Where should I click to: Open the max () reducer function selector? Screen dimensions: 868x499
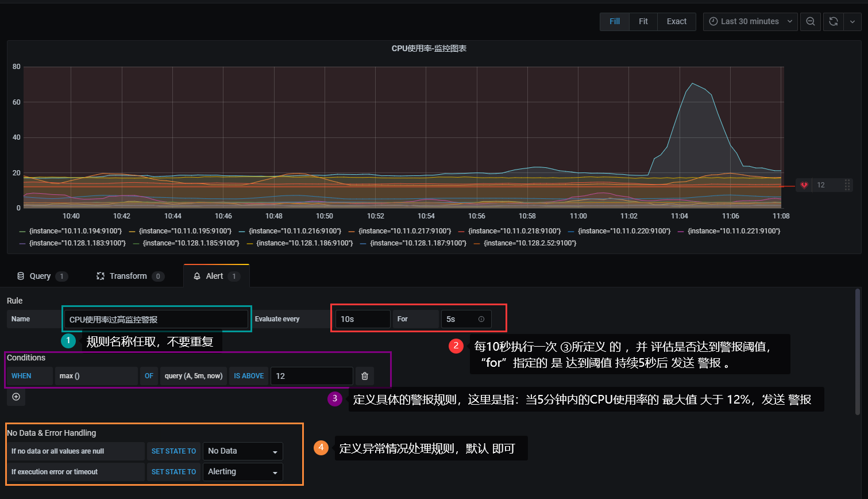pos(97,376)
